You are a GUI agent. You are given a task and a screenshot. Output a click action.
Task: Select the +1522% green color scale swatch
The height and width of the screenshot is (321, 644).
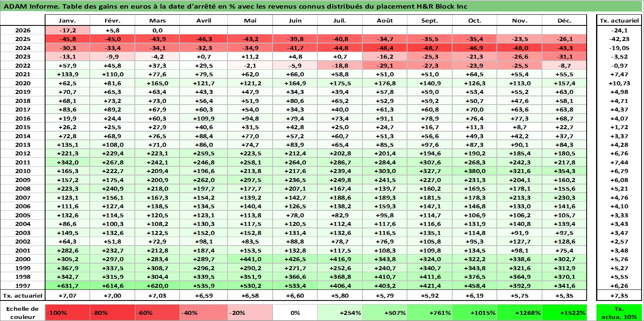click(564, 312)
